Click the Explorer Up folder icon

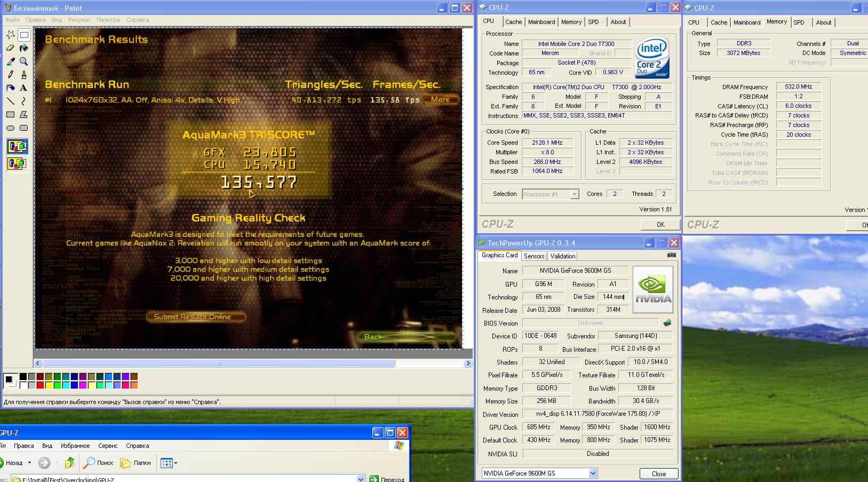(69, 463)
